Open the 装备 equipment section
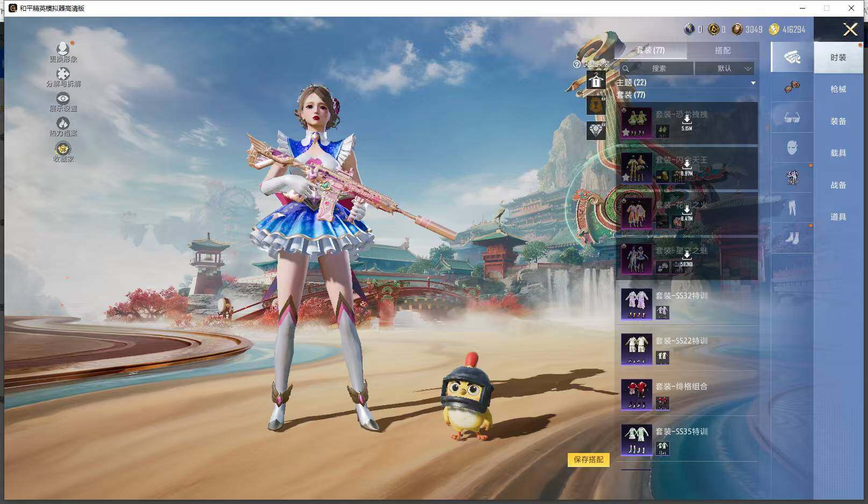The height and width of the screenshot is (504, 868). click(x=838, y=121)
